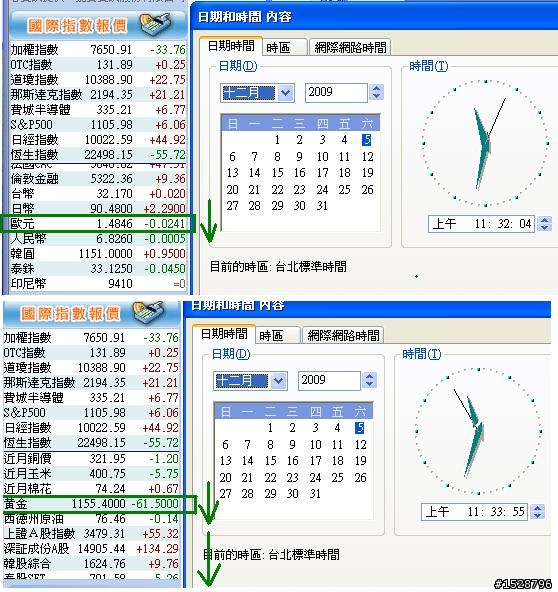Viewport: 558px width, 592px height.
Task: Open the 十二月 month dropdown in the 11:33:55 dialog
Action: point(279,381)
